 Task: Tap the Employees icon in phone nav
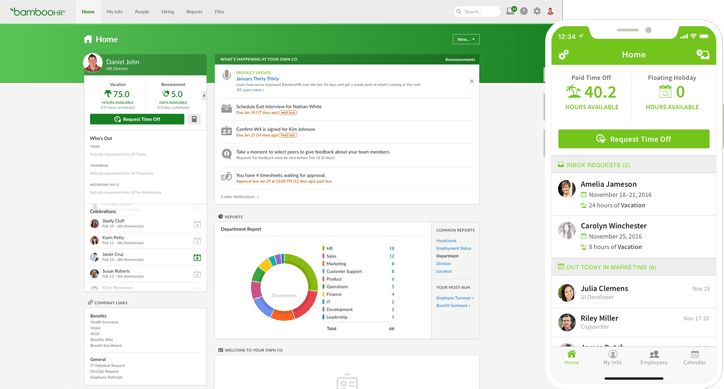click(654, 358)
